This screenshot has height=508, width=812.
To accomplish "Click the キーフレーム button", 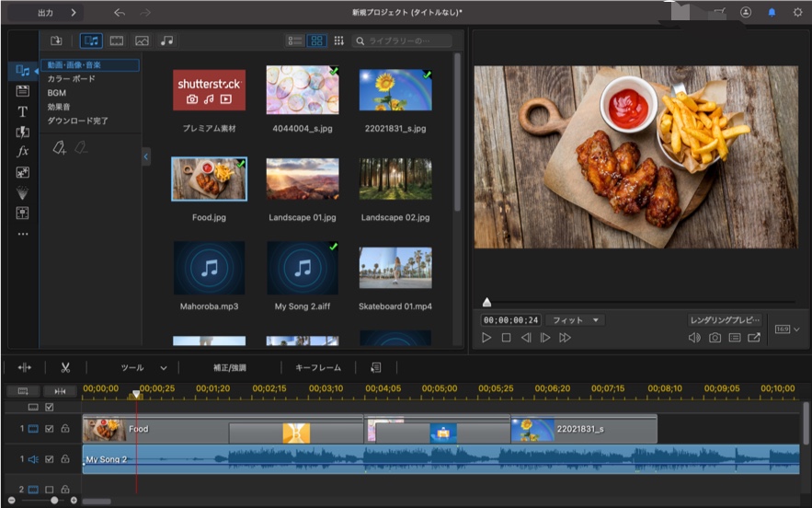I will [x=318, y=367].
